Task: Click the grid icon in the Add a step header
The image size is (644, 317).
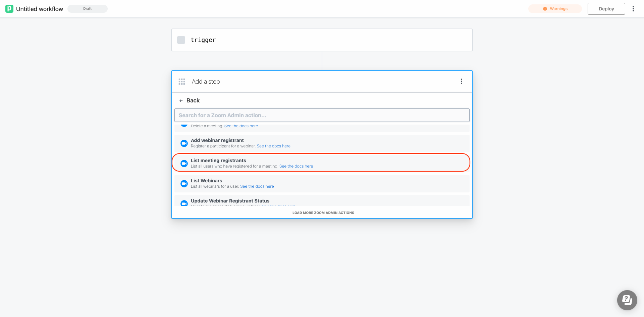Action: click(181, 81)
